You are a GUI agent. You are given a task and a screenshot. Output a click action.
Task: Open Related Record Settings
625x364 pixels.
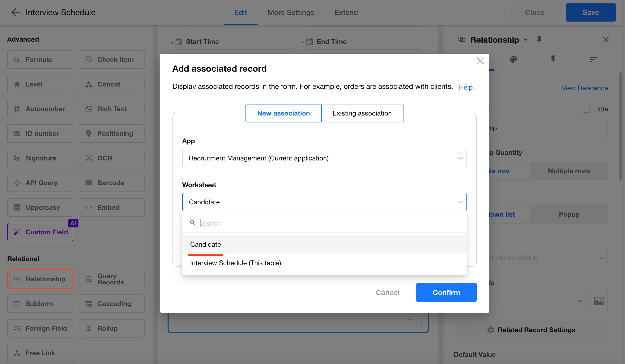(x=531, y=330)
